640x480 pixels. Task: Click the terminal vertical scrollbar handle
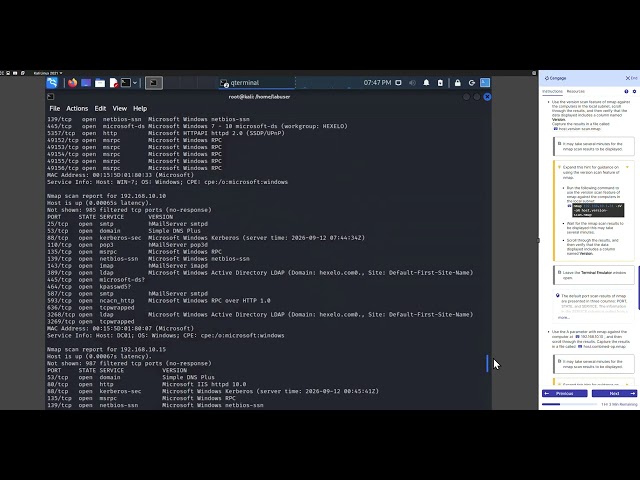coord(487,363)
